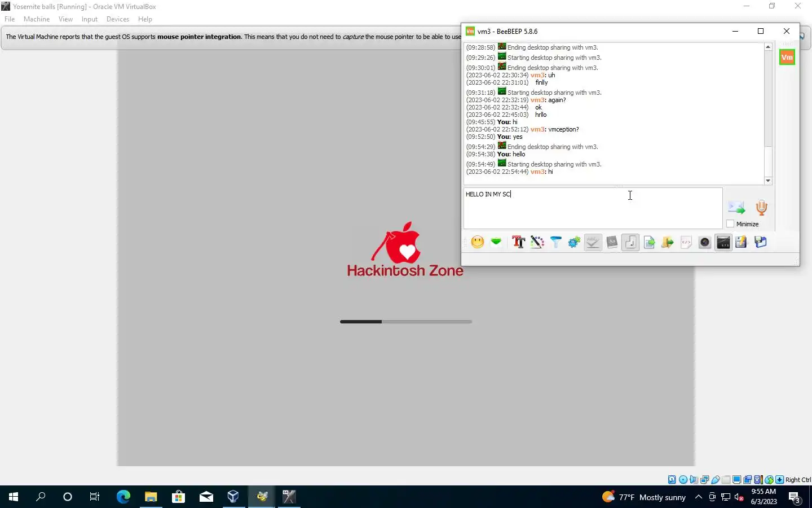Click the VirtualBox CPU virtualization V icon
This screenshot has width=812, height=508.
coord(758,480)
